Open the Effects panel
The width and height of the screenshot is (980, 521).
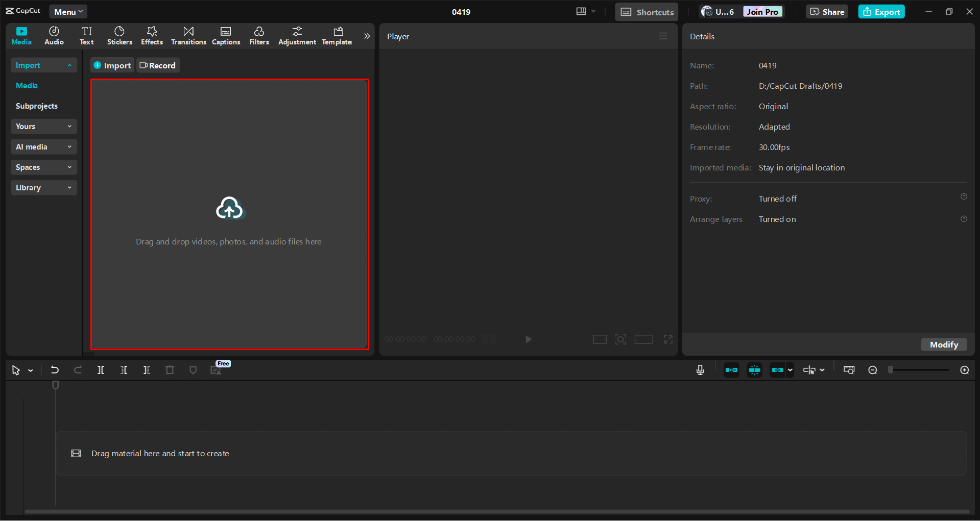point(152,35)
